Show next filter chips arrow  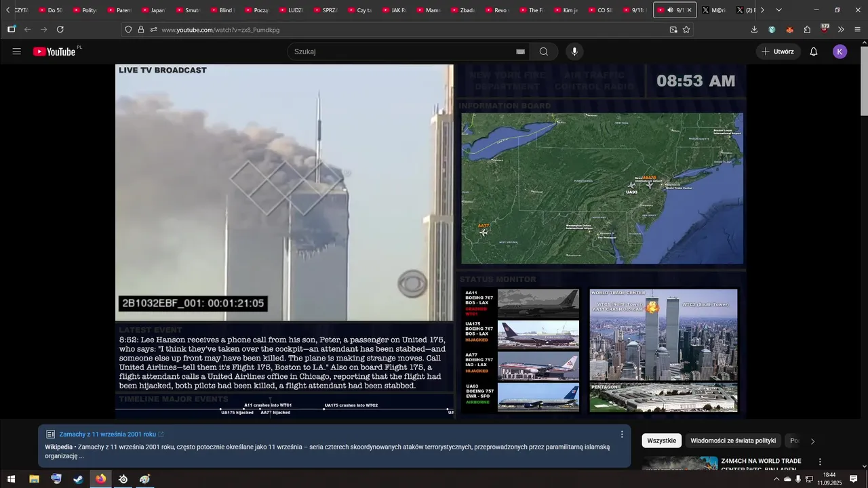pyautogui.click(x=812, y=441)
